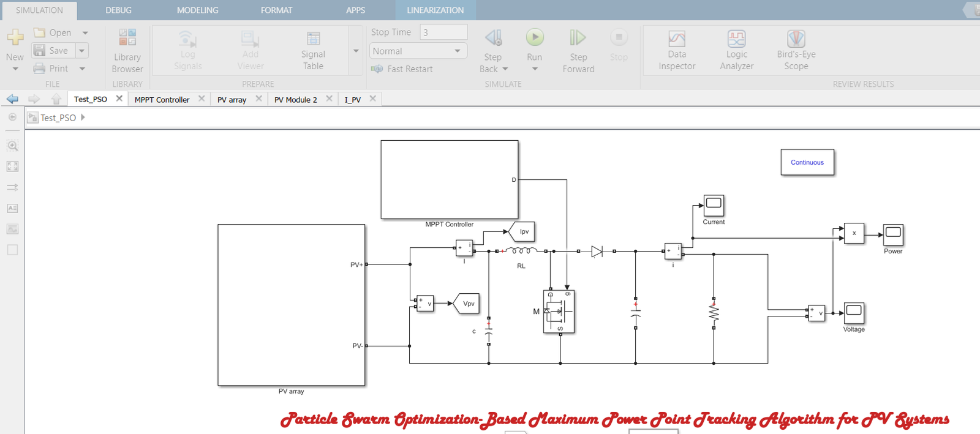This screenshot has width=980, height=434.
Task: Click the Area box palette icon
Action: (x=12, y=250)
